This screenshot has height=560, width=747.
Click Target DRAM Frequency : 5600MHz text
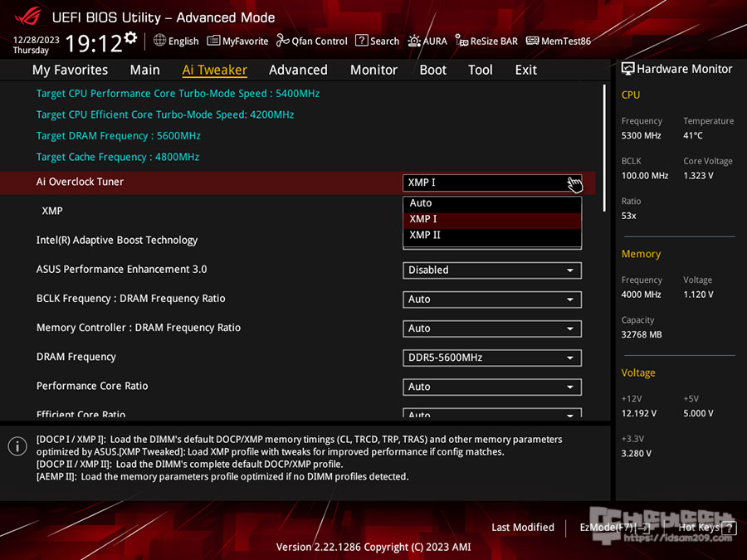(118, 136)
